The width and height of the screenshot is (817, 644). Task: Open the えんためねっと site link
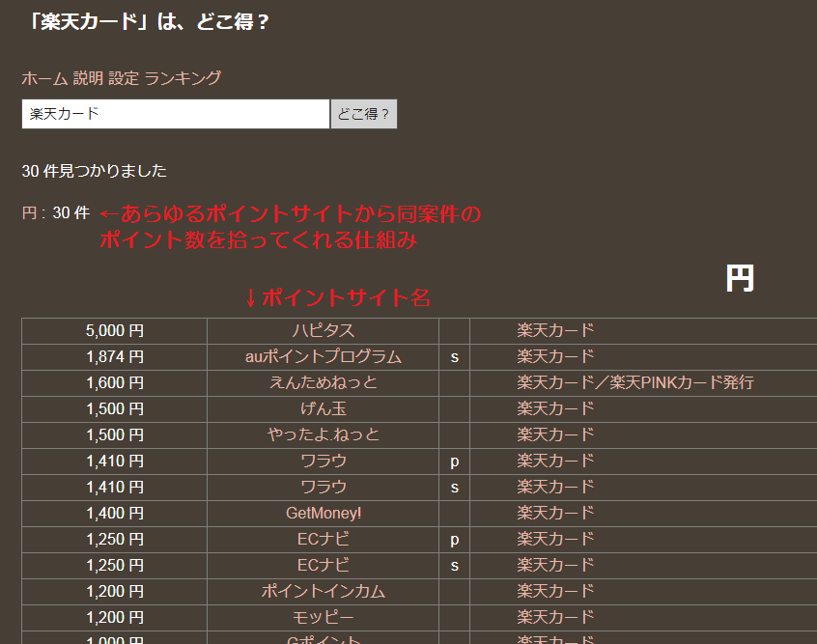click(x=324, y=383)
